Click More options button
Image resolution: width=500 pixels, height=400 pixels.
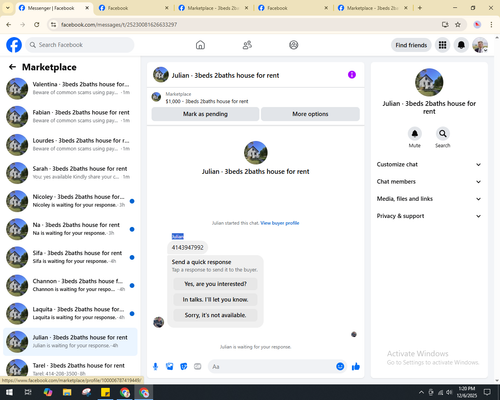(310, 114)
